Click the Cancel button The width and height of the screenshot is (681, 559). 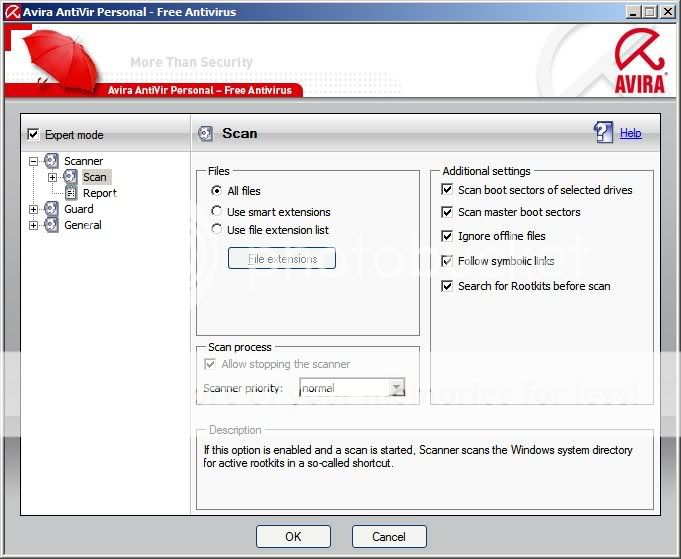click(x=389, y=536)
